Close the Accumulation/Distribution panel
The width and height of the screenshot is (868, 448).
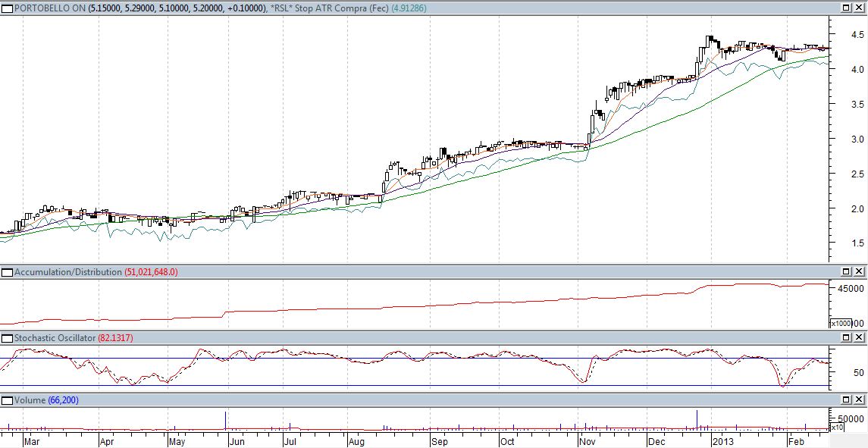click(x=860, y=271)
